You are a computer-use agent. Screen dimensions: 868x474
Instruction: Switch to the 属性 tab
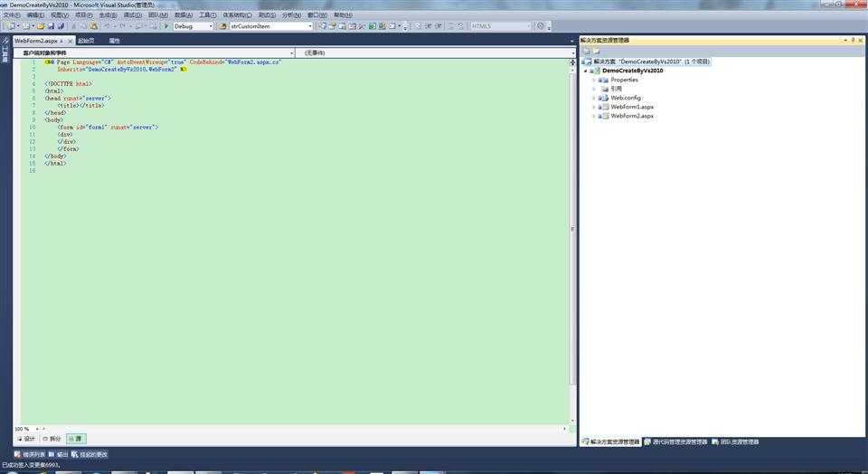(115, 41)
